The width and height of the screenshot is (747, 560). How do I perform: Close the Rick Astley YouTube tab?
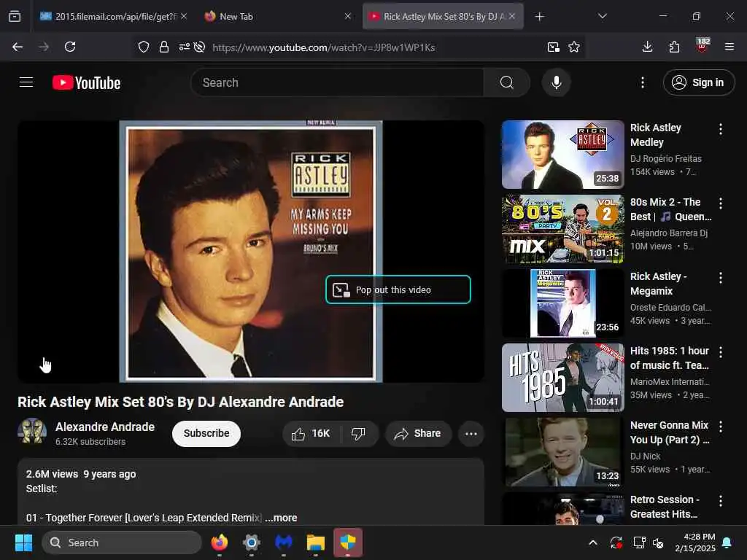511,16
